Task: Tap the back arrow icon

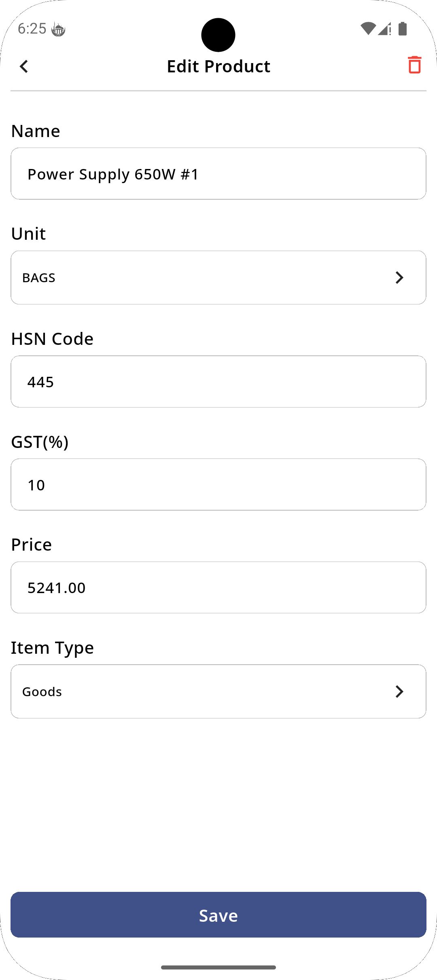Action: click(x=24, y=66)
